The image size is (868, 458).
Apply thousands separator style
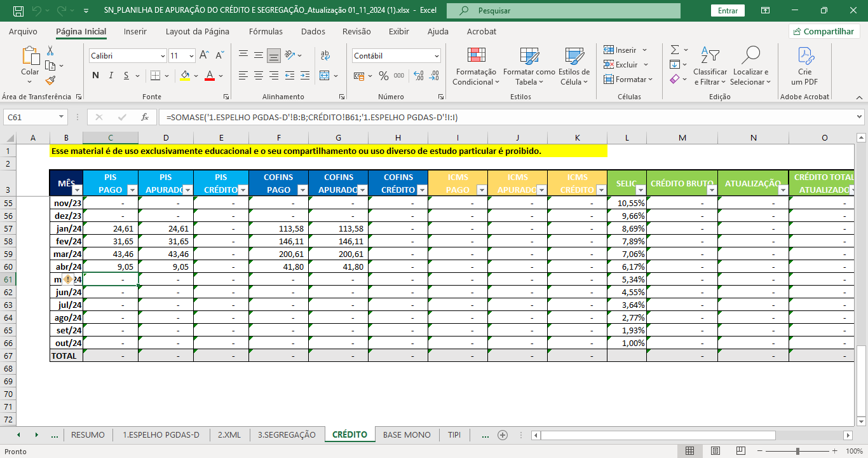399,76
